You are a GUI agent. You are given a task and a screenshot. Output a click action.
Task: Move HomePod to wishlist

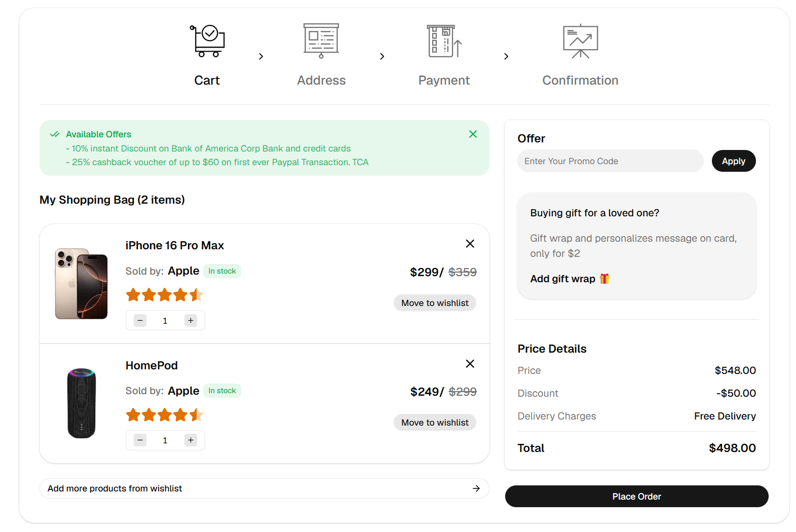pyautogui.click(x=435, y=423)
